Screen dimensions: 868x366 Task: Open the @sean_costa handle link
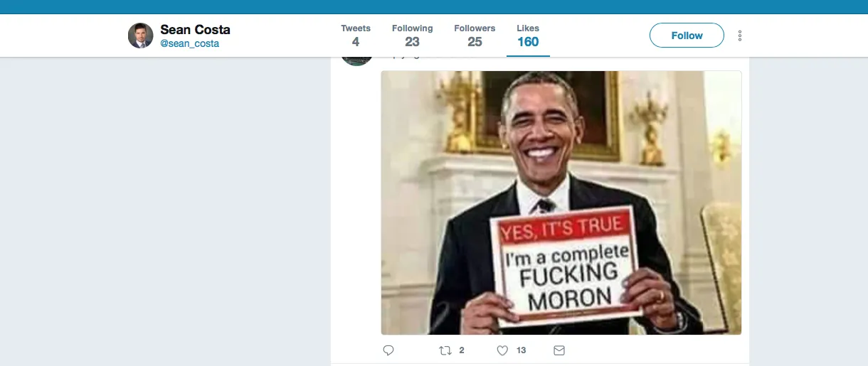coord(189,44)
